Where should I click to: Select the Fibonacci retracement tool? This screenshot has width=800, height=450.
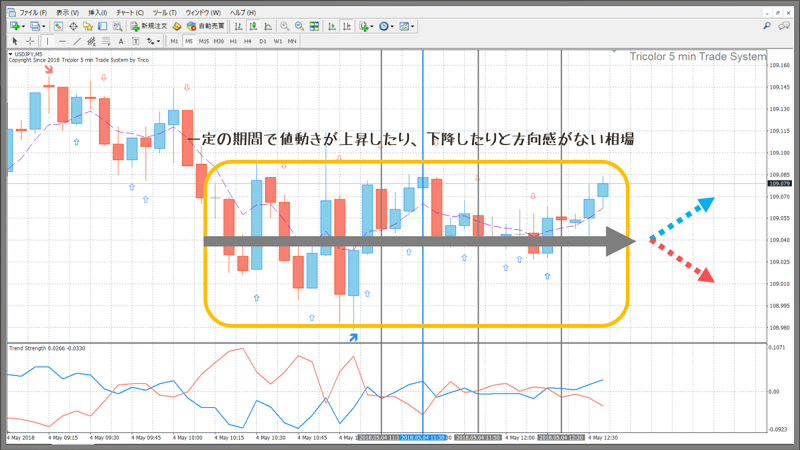(106, 41)
